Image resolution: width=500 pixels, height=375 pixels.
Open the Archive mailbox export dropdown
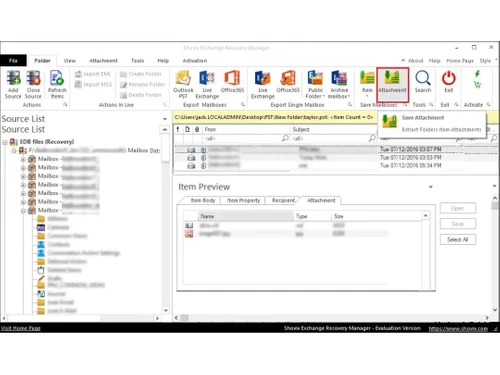coord(339,84)
